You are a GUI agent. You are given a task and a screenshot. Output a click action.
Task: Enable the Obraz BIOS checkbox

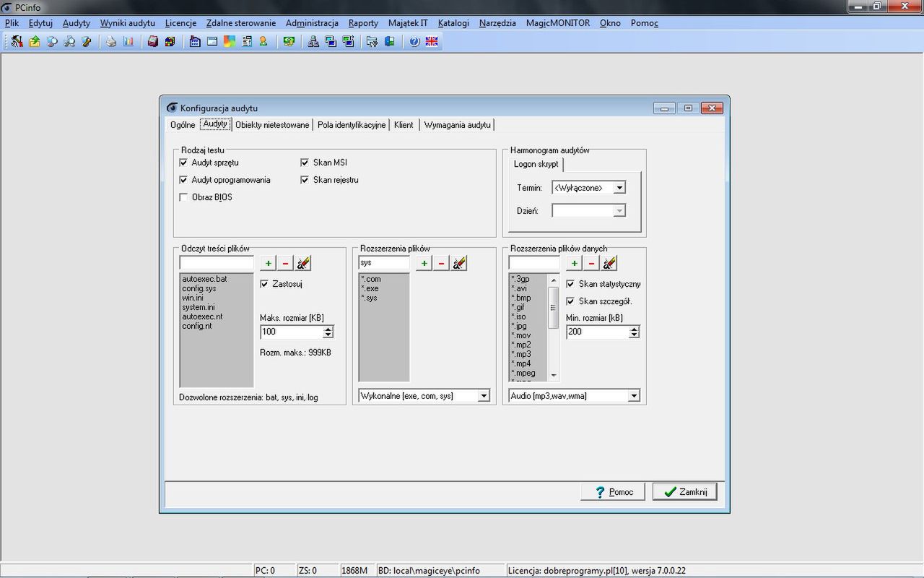pos(183,197)
